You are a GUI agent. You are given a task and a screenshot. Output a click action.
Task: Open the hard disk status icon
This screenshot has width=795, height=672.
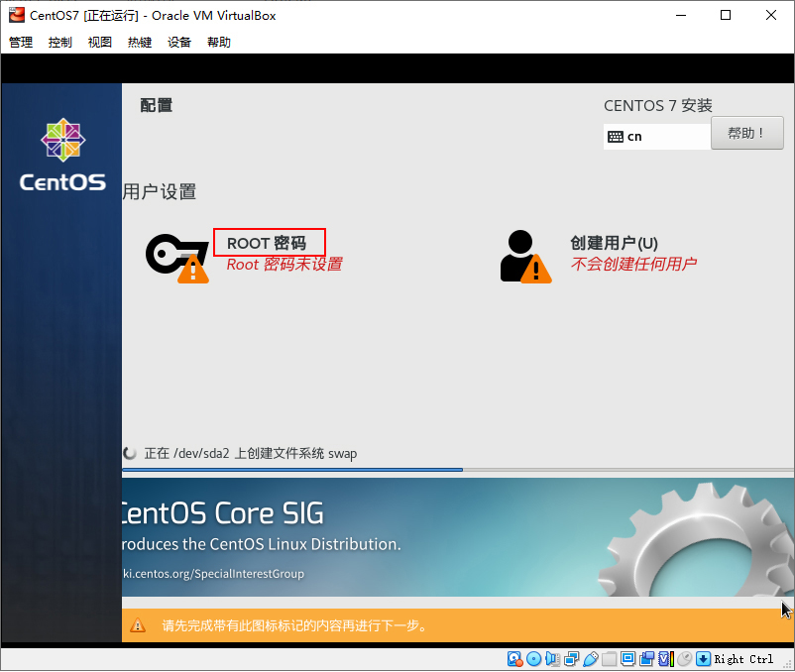(514, 658)
